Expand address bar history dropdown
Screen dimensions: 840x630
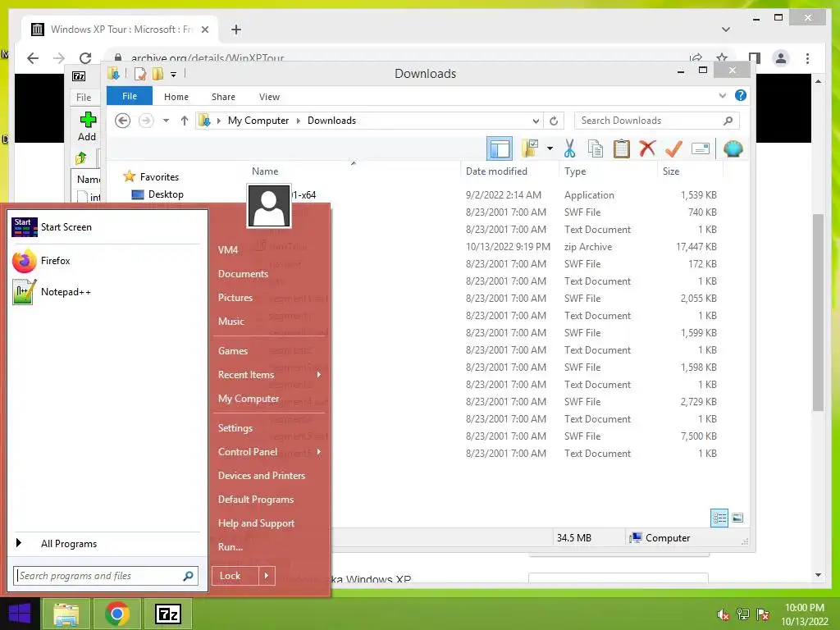point(536,121)
